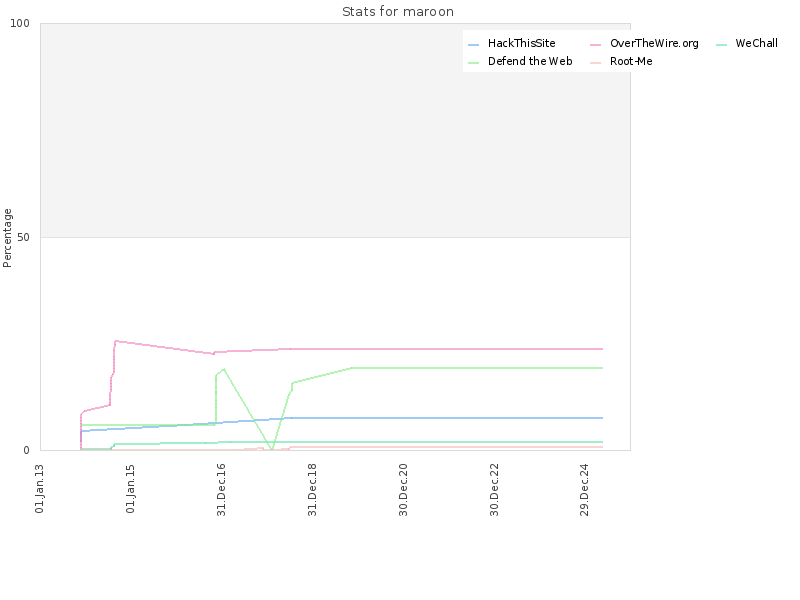This screenshot has height=600, width=800.
Task: Click the 01.Jan.15 x-axis date label
Action: pyautogui.click(x=131, y=489)
